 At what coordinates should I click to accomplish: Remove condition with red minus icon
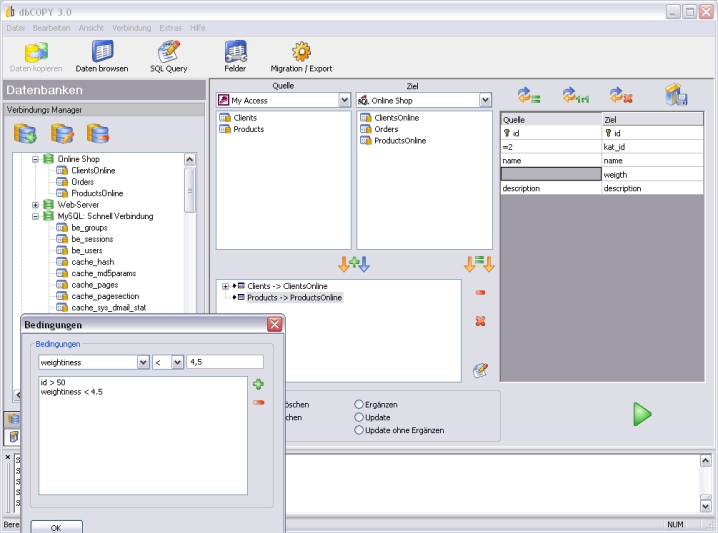pos(258,402)
